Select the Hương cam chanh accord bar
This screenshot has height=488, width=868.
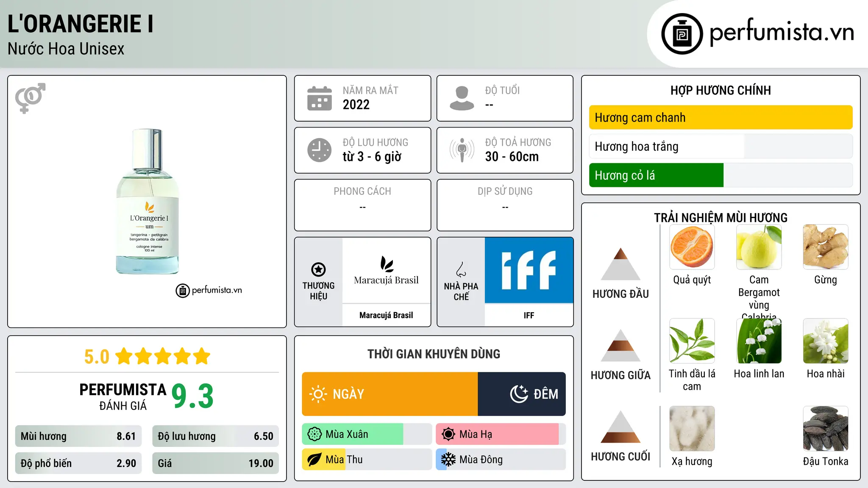point(721,117)
